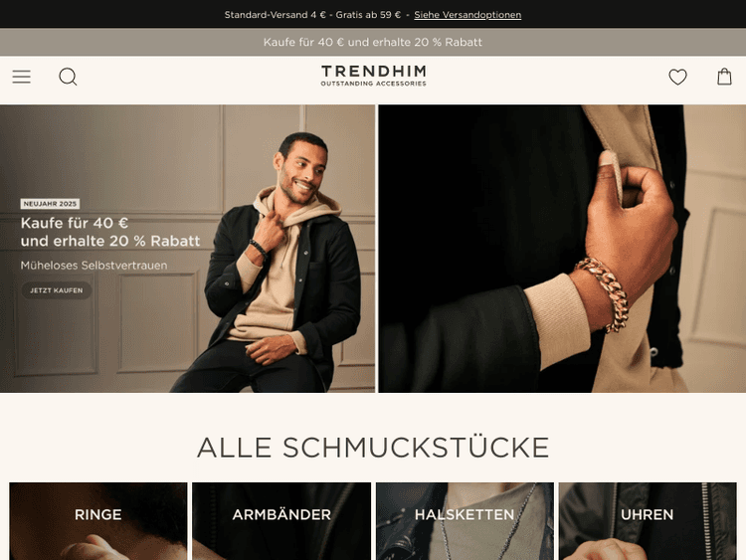Image resolution: width=746 pixels, height=560 pixels.
Task: Click the Kaufe für 40 € headline
Action: [109, 232]
